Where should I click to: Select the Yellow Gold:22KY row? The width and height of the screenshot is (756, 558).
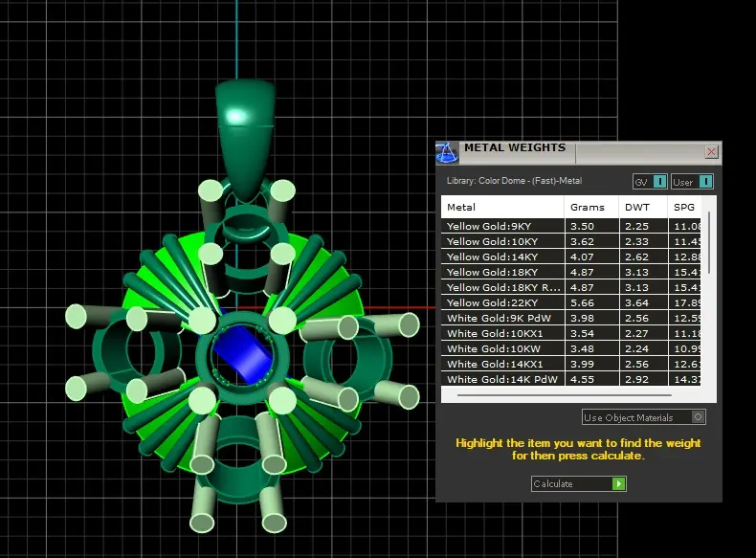click(571, 302)
